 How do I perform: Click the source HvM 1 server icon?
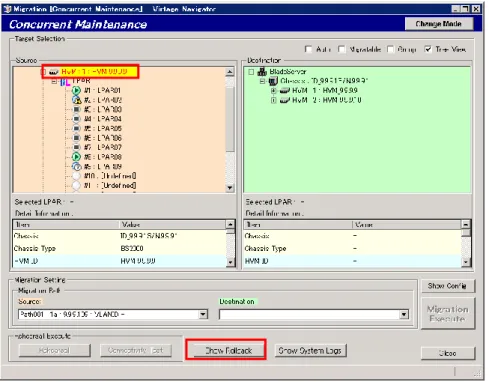(54, 72)
